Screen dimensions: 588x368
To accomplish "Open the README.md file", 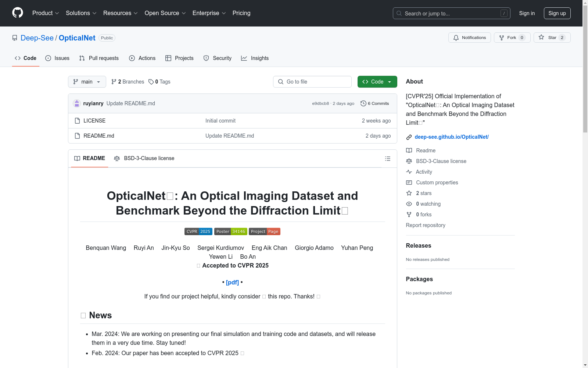I will pyautogui.click(x=99, y=136).
